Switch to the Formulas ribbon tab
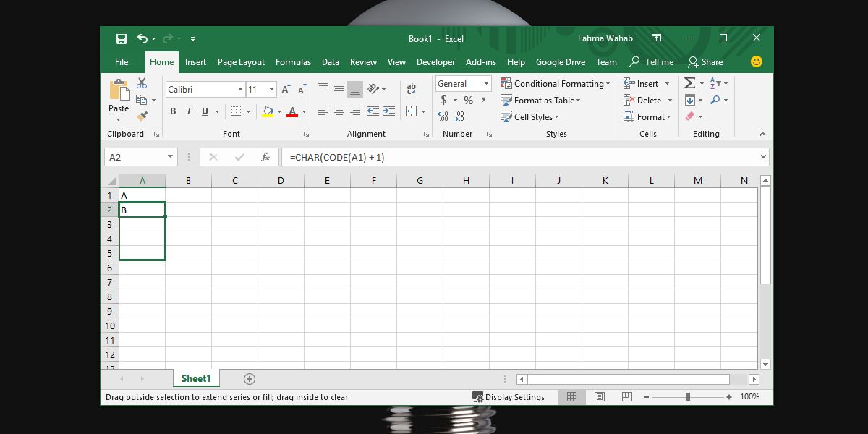This screenshot has width=868, height=434. click(x=293, y=62)
